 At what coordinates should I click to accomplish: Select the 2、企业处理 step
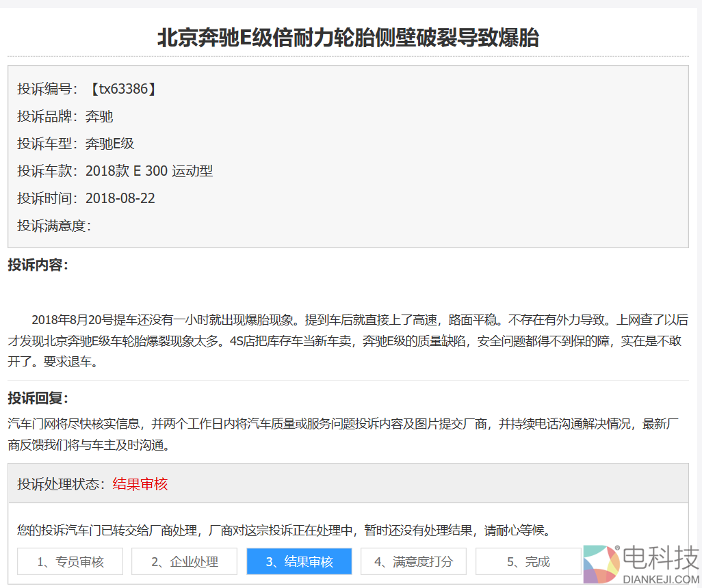click(x=184, y=561)
